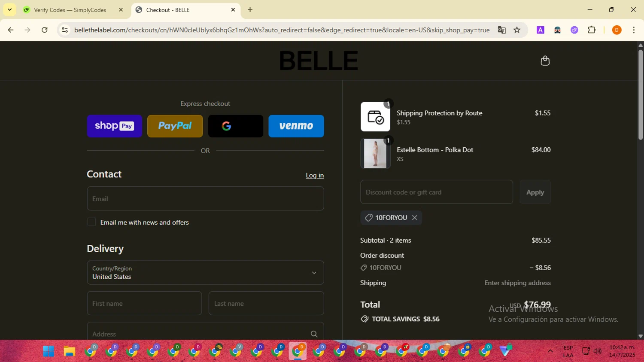644x362 pixels.
Task: Click the BELLE store logo
Action: (x=319, y=61)
